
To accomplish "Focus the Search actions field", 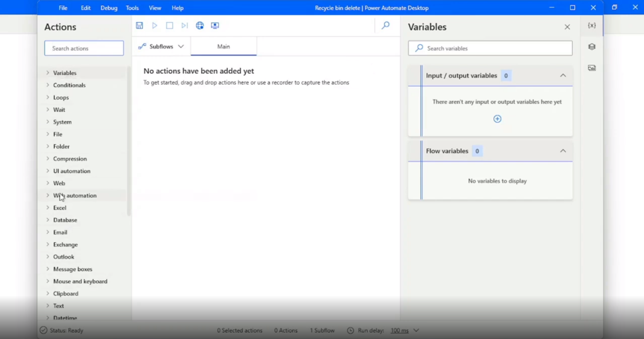I will pyautogui.click(x=84, y=48).
